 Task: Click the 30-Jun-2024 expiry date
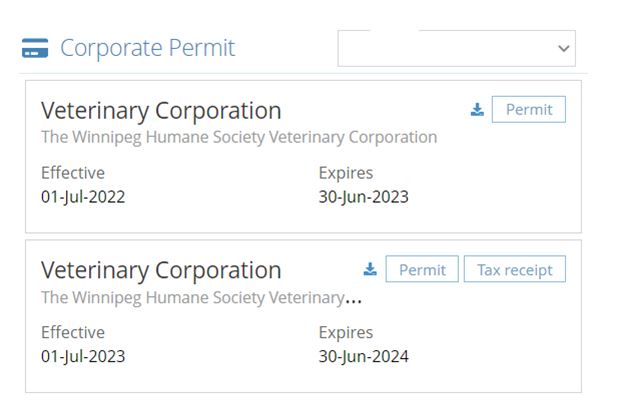[x=363, y=356]
